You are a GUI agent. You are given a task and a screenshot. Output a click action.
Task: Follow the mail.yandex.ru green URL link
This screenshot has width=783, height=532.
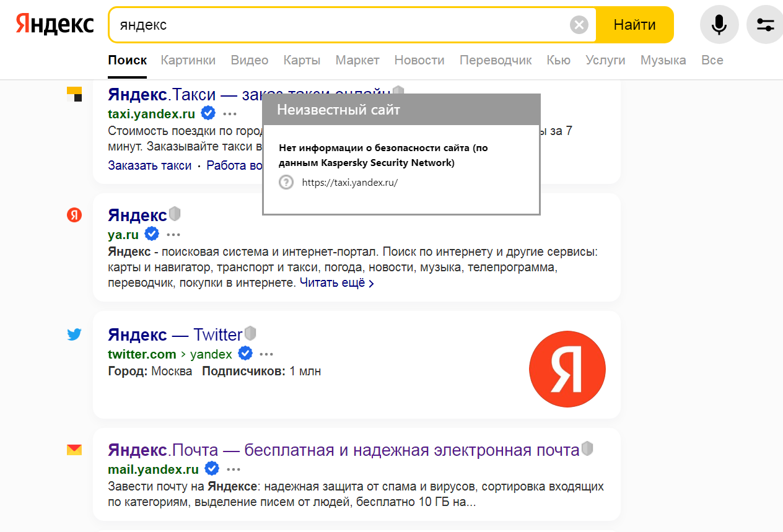[153, 469]
